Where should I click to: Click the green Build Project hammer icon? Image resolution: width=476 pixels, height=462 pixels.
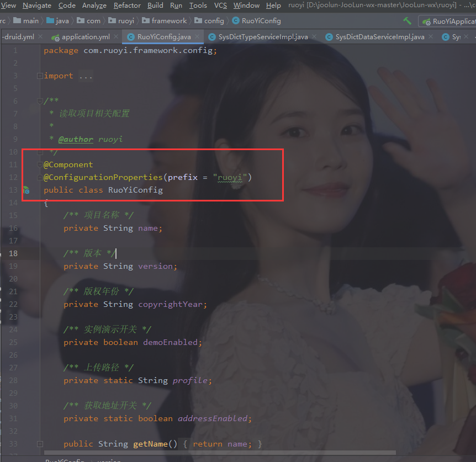click(x=407, y=21)
